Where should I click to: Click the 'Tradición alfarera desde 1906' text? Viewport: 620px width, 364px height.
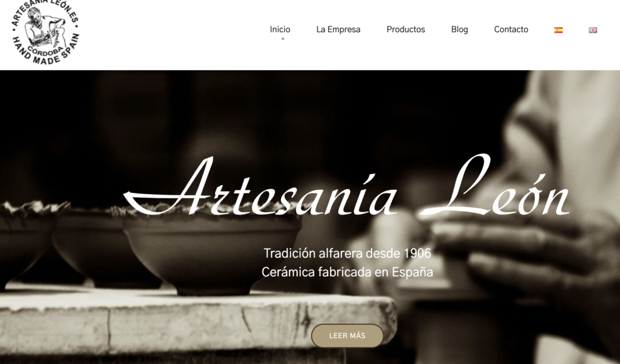point(347,253)
